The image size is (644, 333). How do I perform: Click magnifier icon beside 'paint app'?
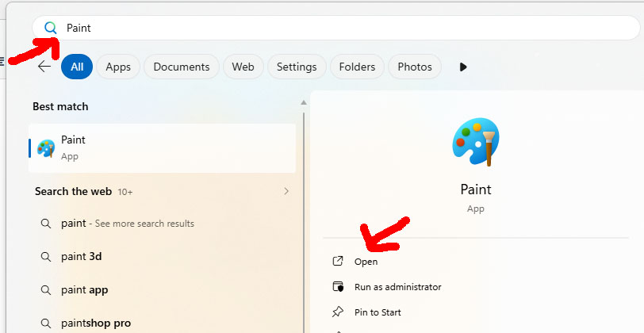[x=46, y=290]
